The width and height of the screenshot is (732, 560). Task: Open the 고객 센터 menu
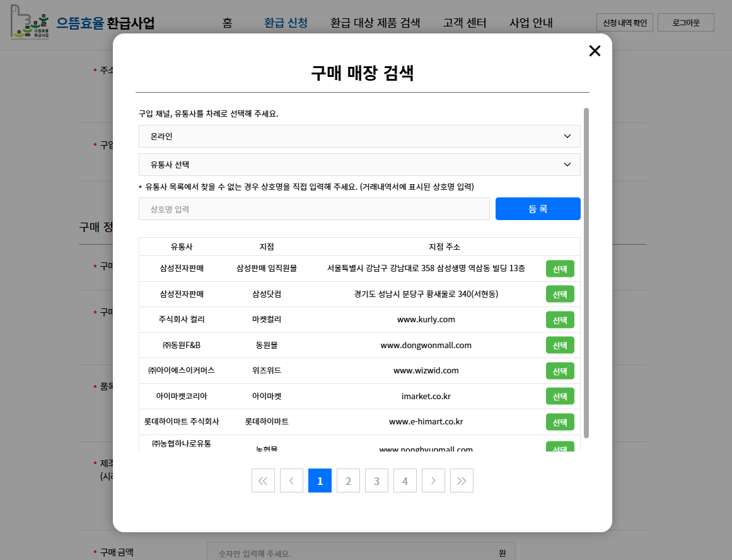pyautogui.click(x=465, y=23)
